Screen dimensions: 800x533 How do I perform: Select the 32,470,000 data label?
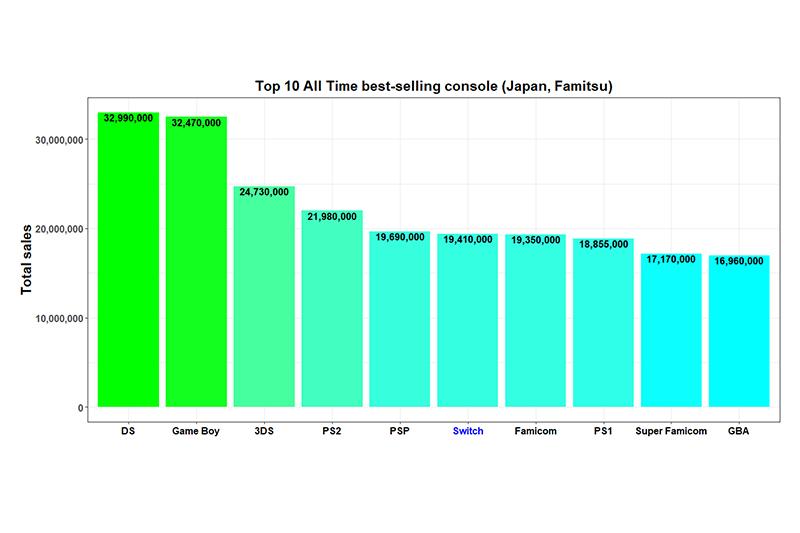pyautogui.click(x=196, y=123)
